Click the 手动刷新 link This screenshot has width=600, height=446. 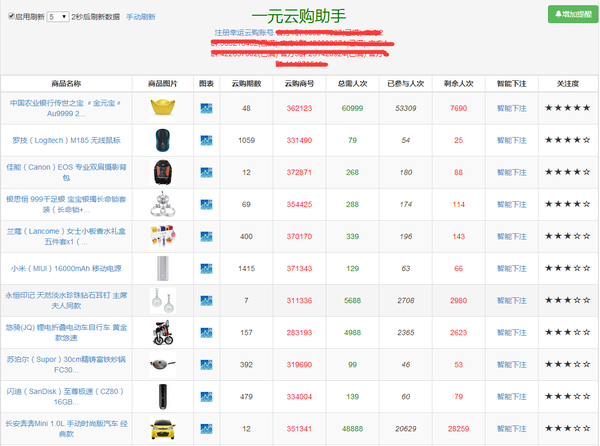(x=141, y=17)
